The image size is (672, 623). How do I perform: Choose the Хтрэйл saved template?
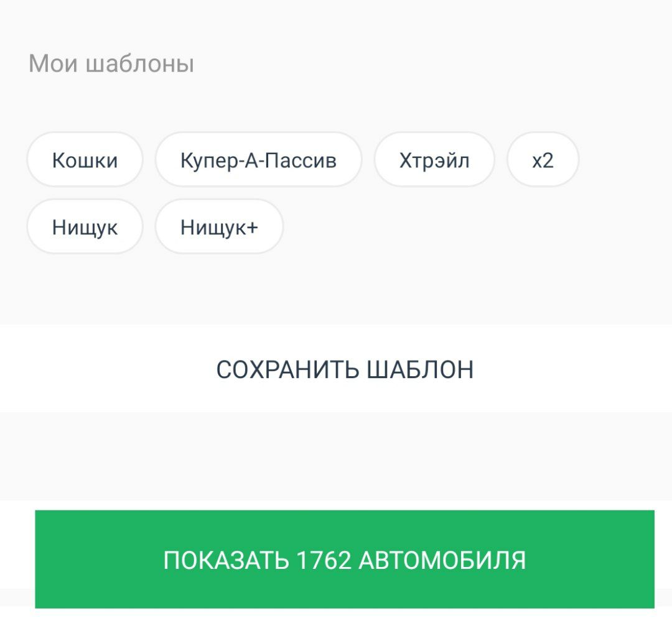[x=434, y=160]
